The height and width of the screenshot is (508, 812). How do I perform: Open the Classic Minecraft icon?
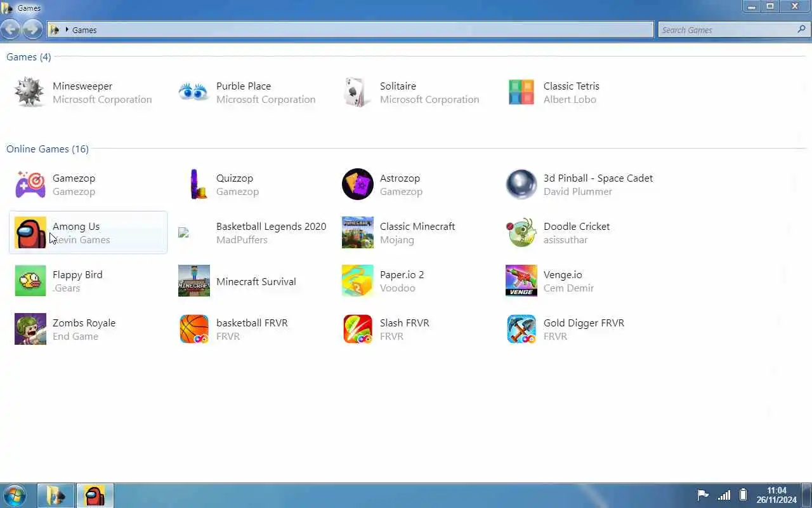pos(358,232)
